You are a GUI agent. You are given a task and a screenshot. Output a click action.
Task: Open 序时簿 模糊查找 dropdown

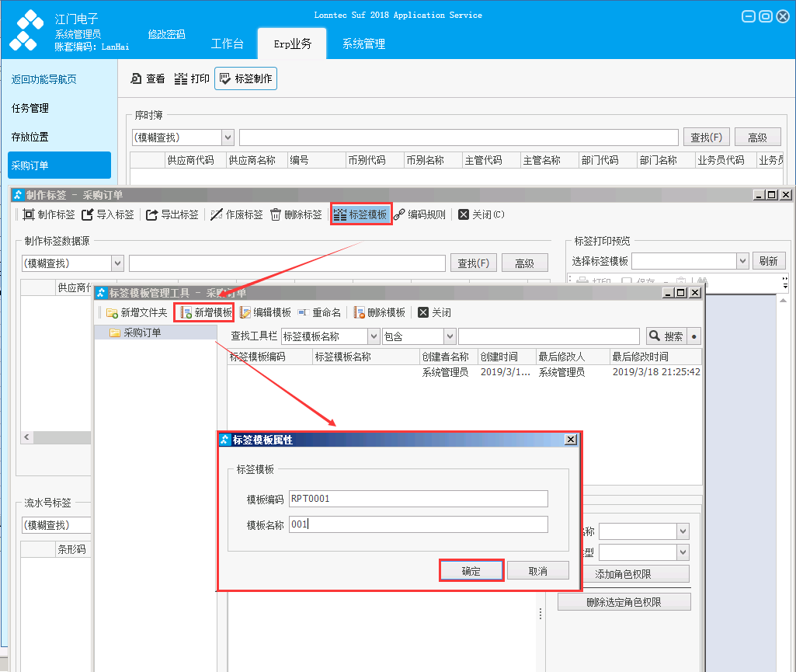[228, 138]
